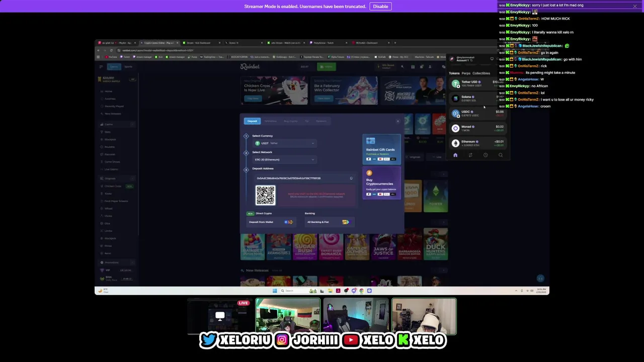Open the Buy Cryptocurrencies card
Viewport: 644px width, 362px height.
pyautogui.click(x=381, y=184)
